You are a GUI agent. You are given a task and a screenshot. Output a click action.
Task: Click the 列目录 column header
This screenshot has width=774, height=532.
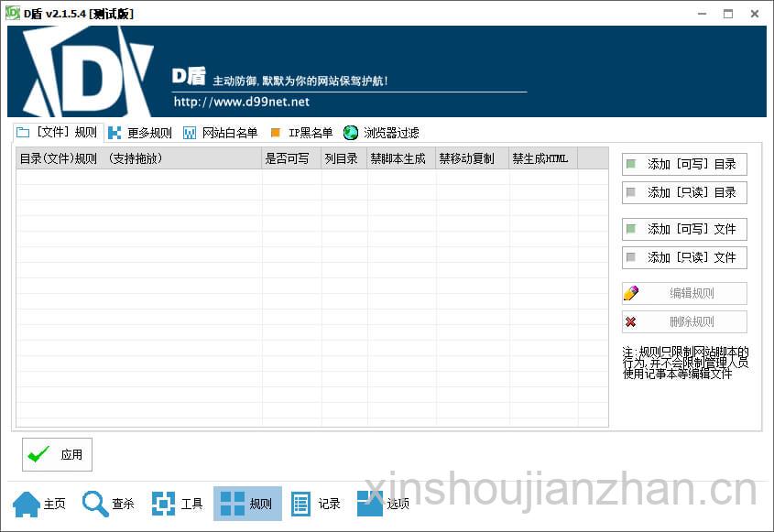pos(344,158)
